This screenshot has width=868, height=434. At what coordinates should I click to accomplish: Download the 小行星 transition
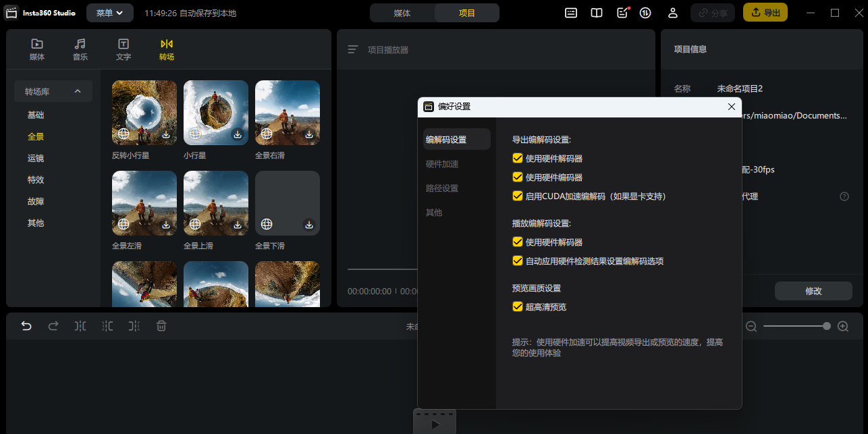tap(238, 134)
